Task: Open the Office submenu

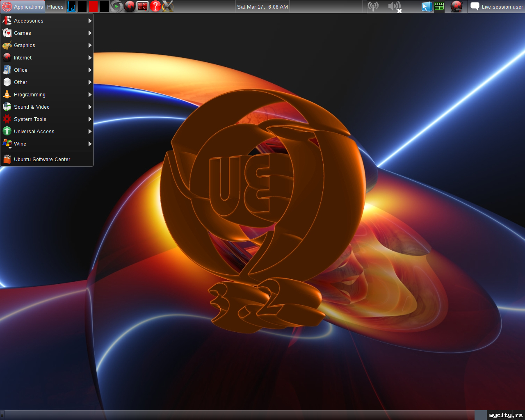Action: tap(47, 70)
